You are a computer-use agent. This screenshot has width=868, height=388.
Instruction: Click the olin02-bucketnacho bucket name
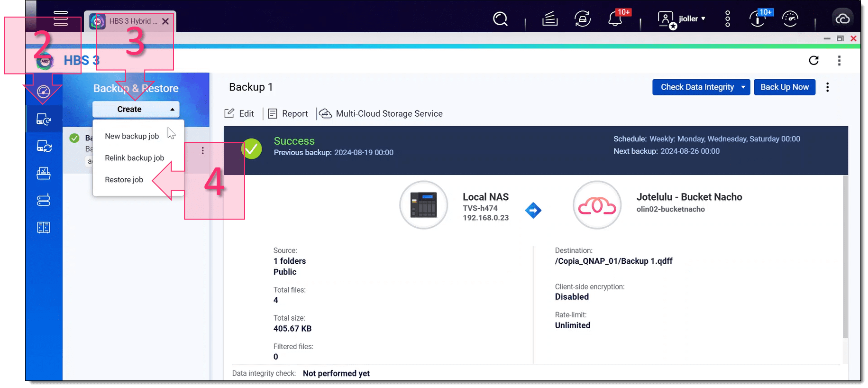click(x=670, y=209)
